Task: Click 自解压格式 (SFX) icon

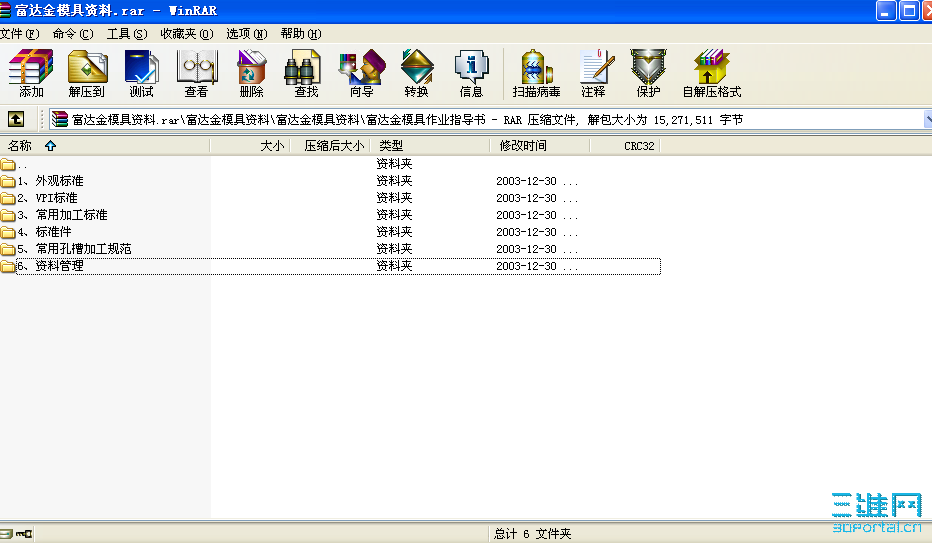Action: tap(711, 72)
